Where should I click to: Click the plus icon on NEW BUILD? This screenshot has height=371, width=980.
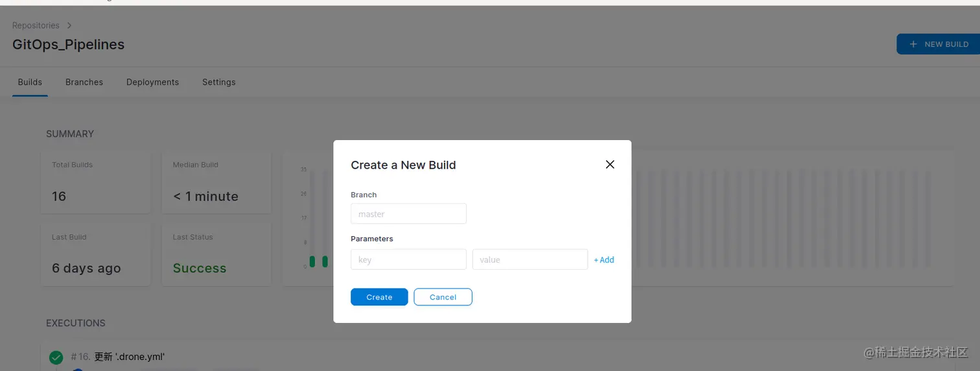(913, 44)
